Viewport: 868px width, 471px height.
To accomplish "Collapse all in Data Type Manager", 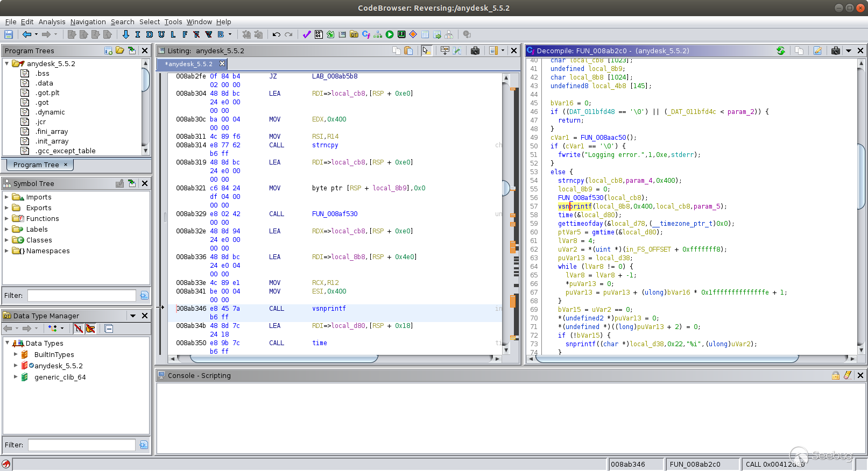I will pyautogui.click(x=109, y=329).
